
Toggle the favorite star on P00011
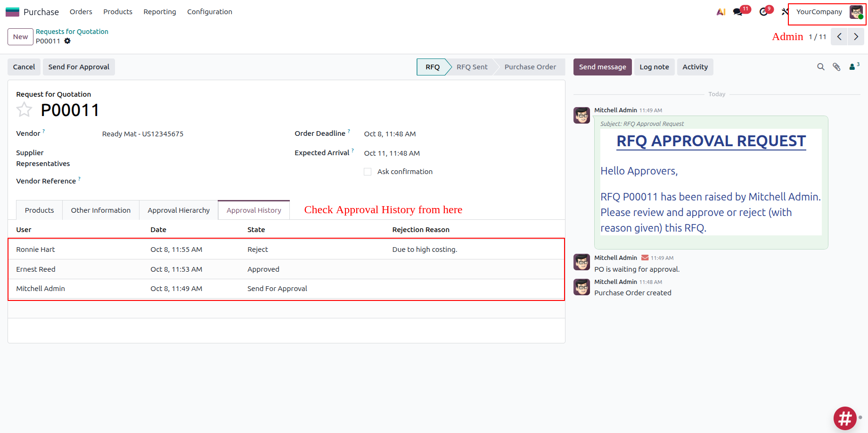pyautogui.click(x=24, y=109)
